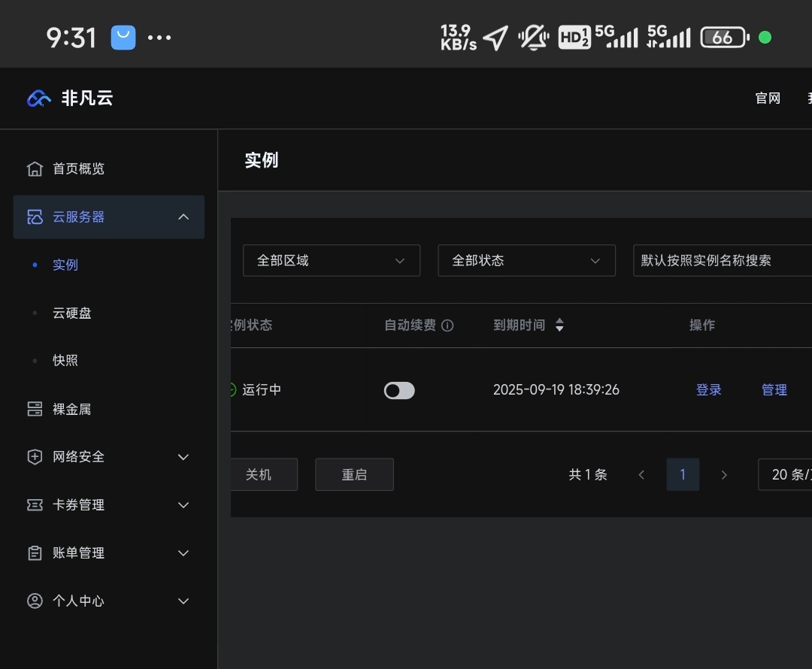
Task: Open the 裸金属 bare metal icon
Action: pos(35,408)
